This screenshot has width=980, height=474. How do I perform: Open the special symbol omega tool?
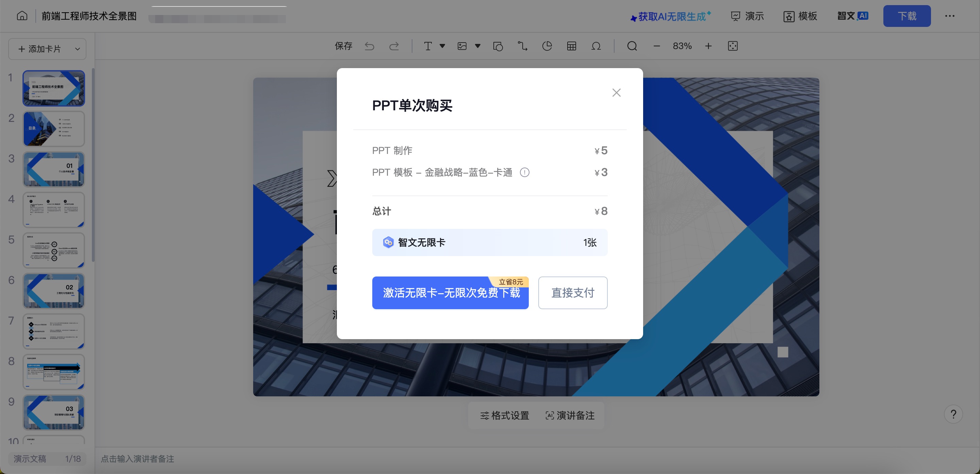pos(596,46)
